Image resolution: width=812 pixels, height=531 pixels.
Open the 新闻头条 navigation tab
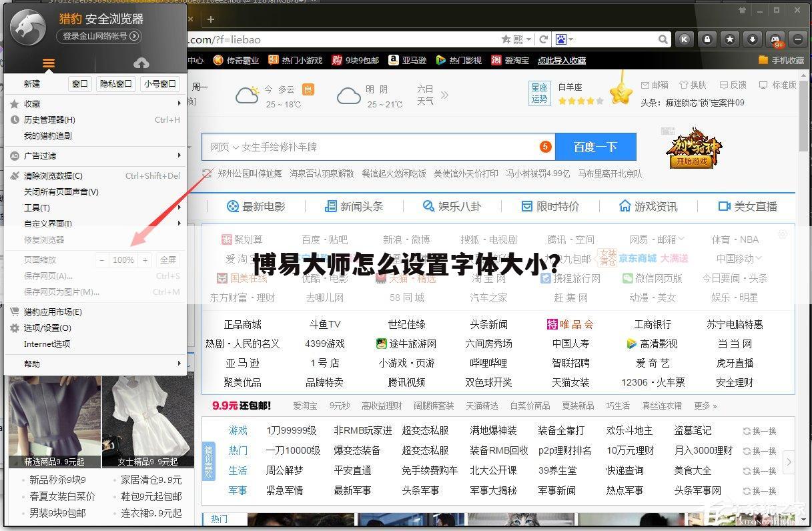pyautogui.click(x=354, y=206)
